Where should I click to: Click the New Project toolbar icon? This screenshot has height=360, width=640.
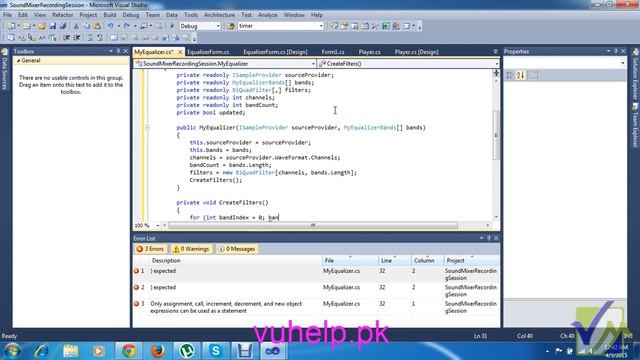click(x=11, y=26)
